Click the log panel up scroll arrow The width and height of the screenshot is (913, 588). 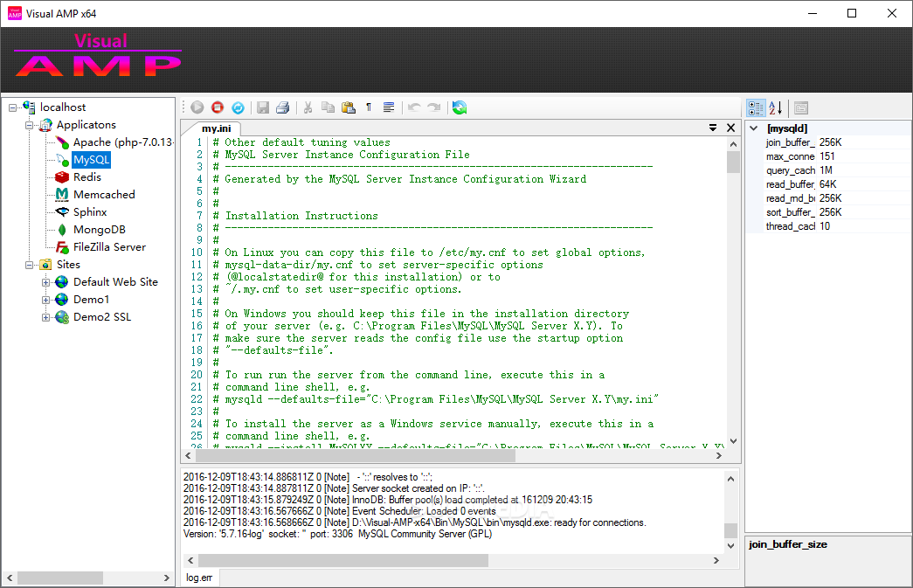730,479
